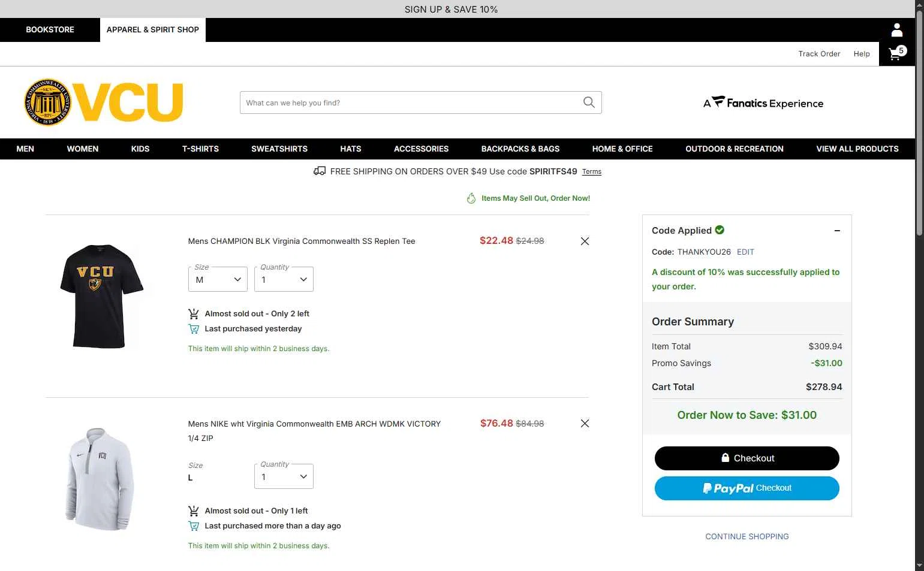Open the shopping cart icon
The width and height of the screenshot is (924, 571).
897,54
